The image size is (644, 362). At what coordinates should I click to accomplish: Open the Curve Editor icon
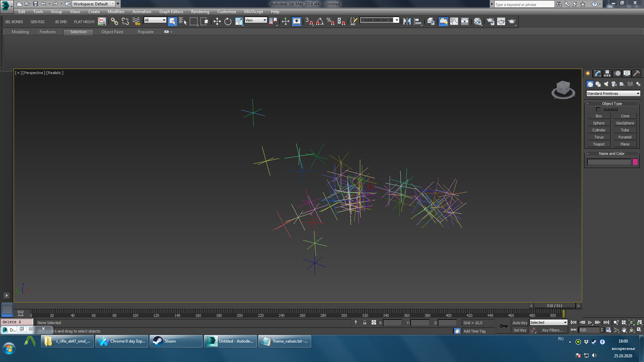(x=454, y=22)
